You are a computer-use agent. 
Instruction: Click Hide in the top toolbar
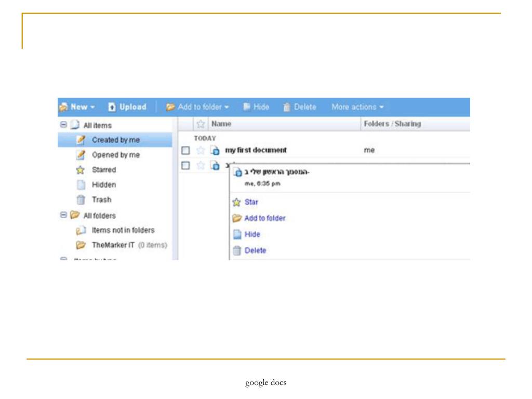(256, 107)
